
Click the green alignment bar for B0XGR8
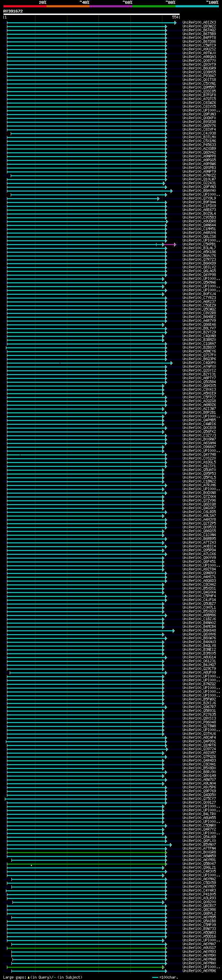87,852
